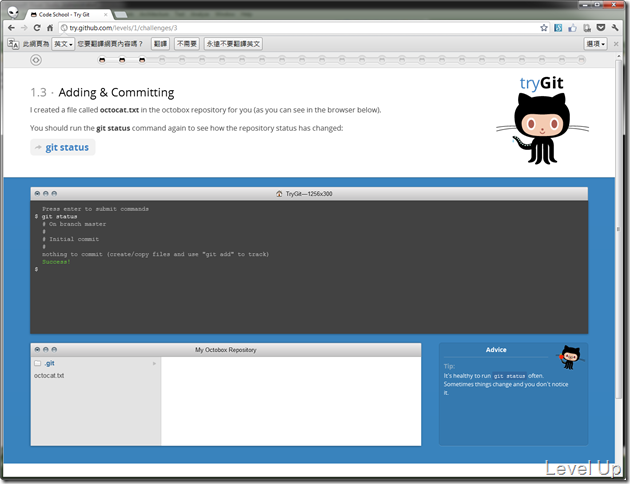Click the house icon in TryGit terminal title

coord(279,194)
